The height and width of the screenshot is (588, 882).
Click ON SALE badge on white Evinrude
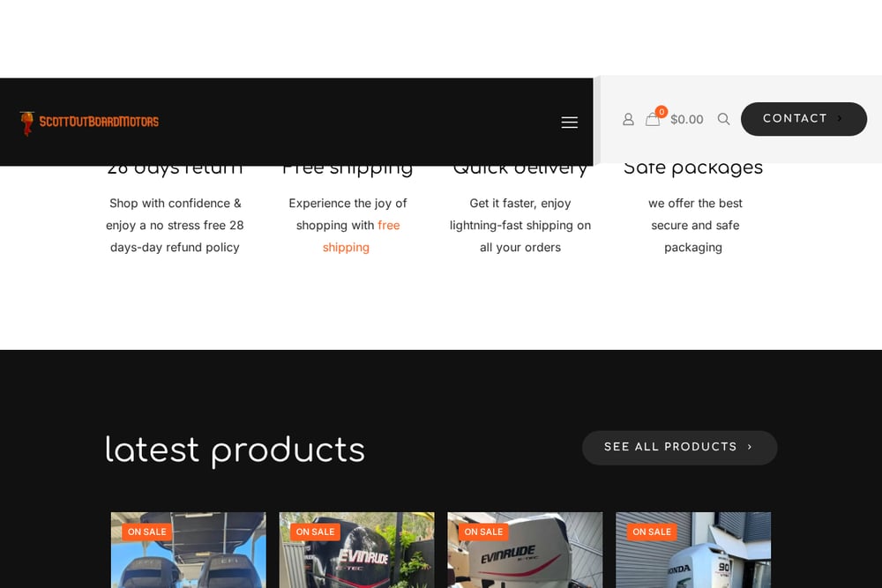click(483, 532)
